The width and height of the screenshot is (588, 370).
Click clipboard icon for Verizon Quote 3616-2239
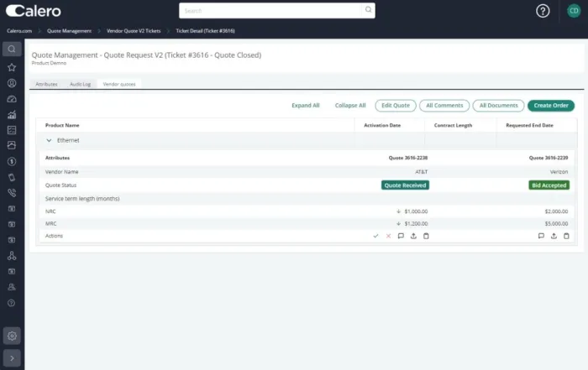pyautogui.click(x=566, y=236)
